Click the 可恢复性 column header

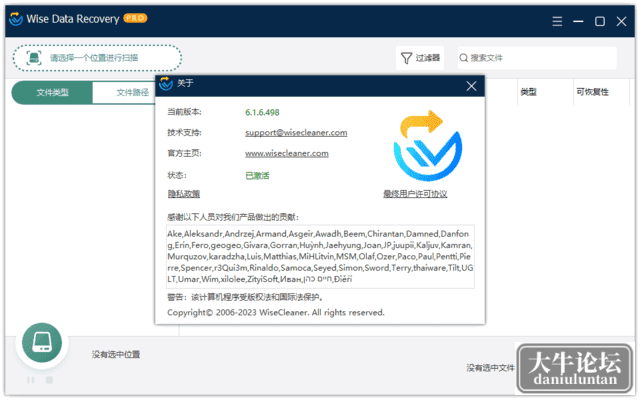click(592, 92)
